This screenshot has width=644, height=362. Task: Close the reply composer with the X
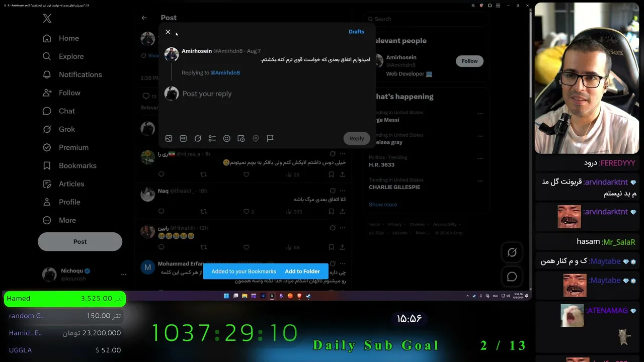(x=168, y=32)
